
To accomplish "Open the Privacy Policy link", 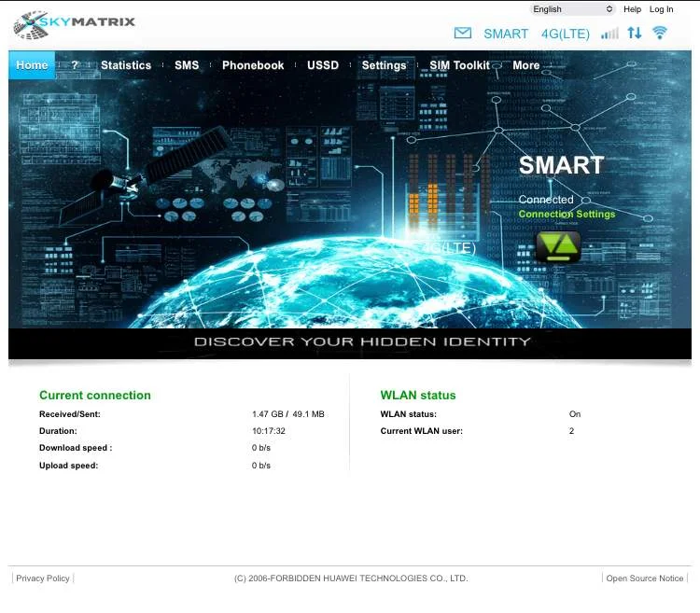I will tap(43, 578).
